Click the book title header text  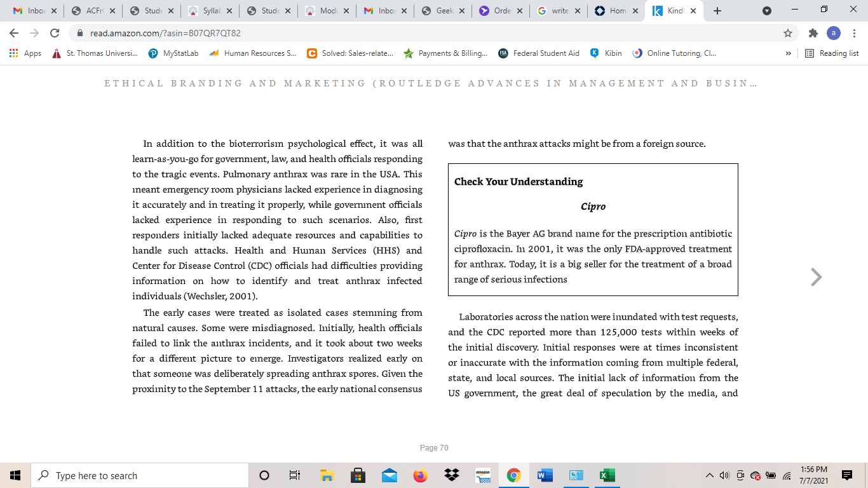point(431,83)
